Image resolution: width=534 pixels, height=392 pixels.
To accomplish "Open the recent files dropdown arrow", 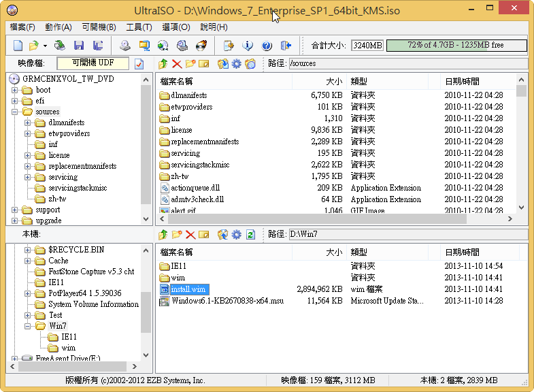I will (x=45, y=46).
